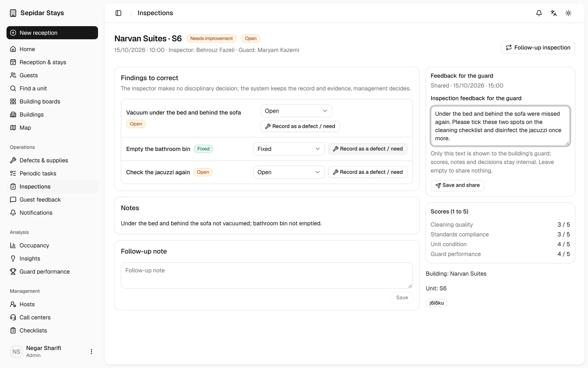
Task: Record jacuzzi finding as defect / need
Action: [x=367, y=172]
